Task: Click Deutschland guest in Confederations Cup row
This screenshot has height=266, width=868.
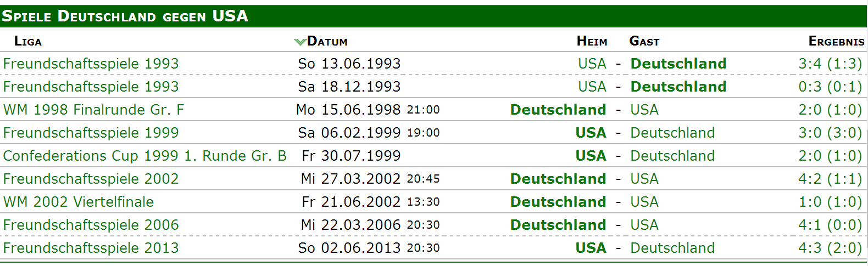Action: [x=672, y=156]
